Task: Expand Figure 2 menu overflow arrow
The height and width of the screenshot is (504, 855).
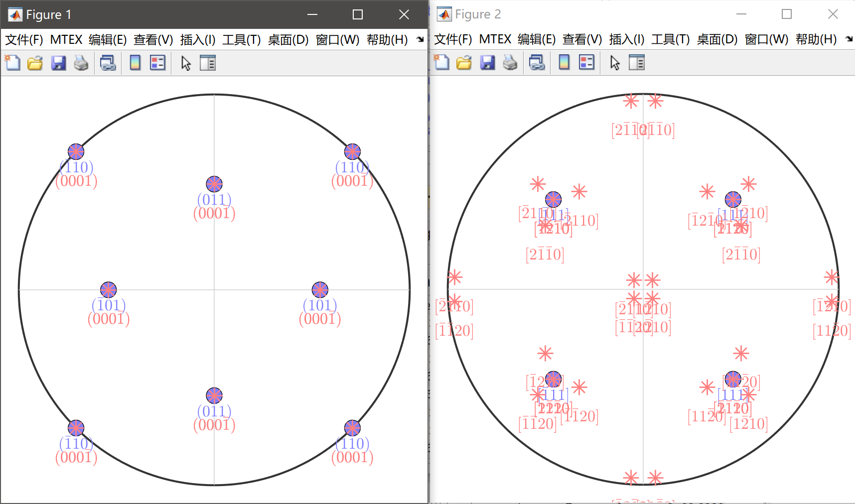Action: [x=850, y=39]
